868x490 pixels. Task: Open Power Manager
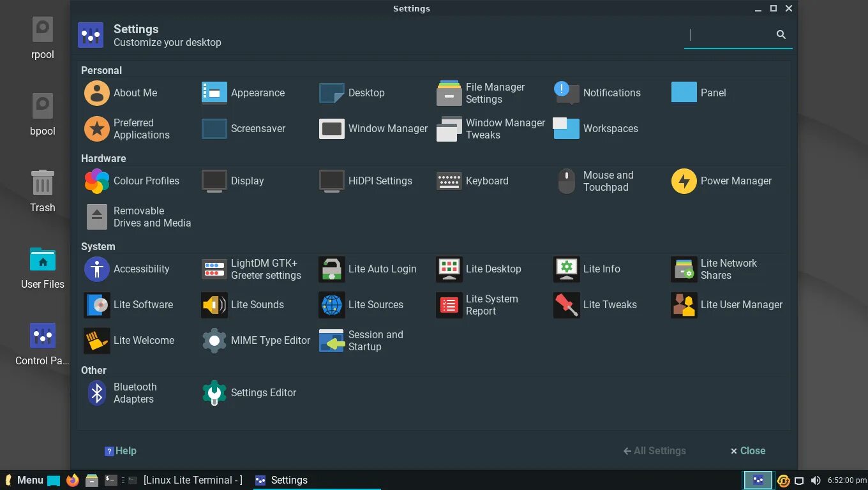(x=722, y=181)
